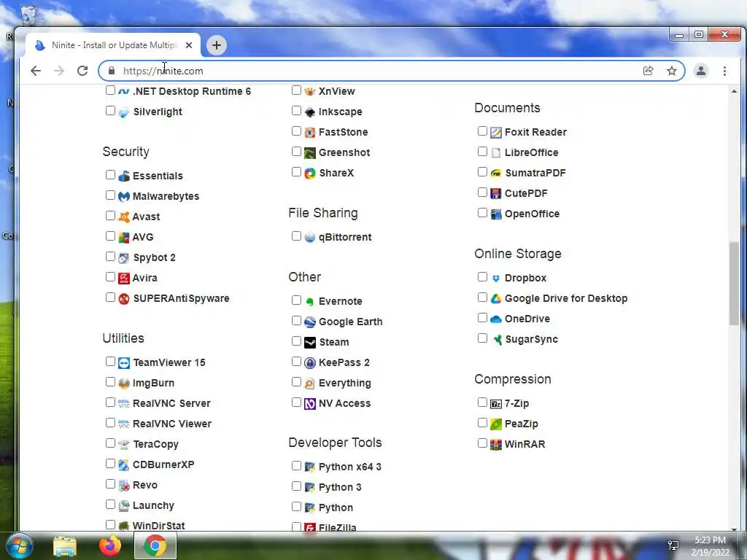Click the Chrome taskbar button

coord(155,546)
